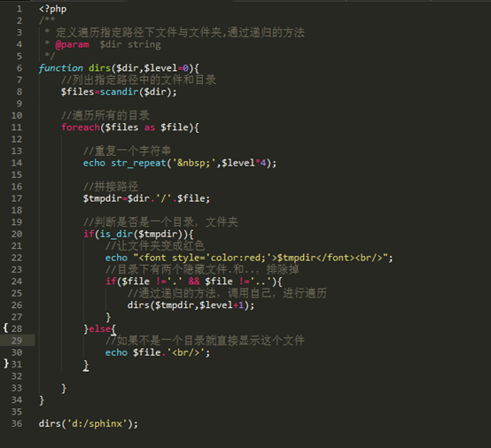Click the foreach keyword on line 11
Viewport: 491px width, 448px height.
pos(81,127)
